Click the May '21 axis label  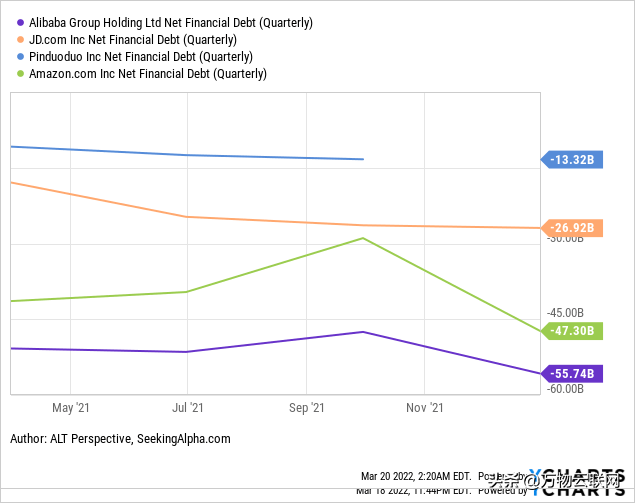click(x=71, y=407)
